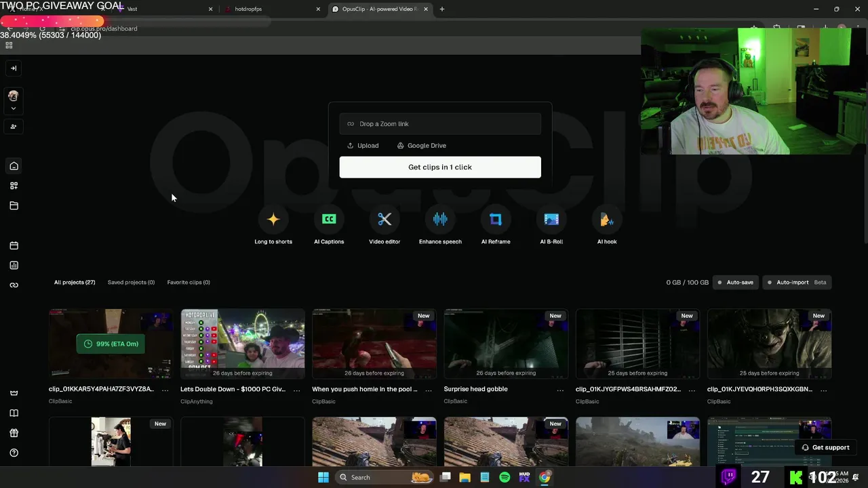868x488 pixels.
Task: Open options menu for When you push homie
Action: tap(428, 390)
